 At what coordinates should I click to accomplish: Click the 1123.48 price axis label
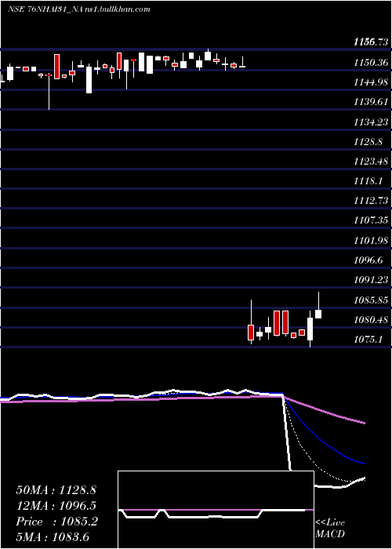pyautogui.click(x=371, y=161)
